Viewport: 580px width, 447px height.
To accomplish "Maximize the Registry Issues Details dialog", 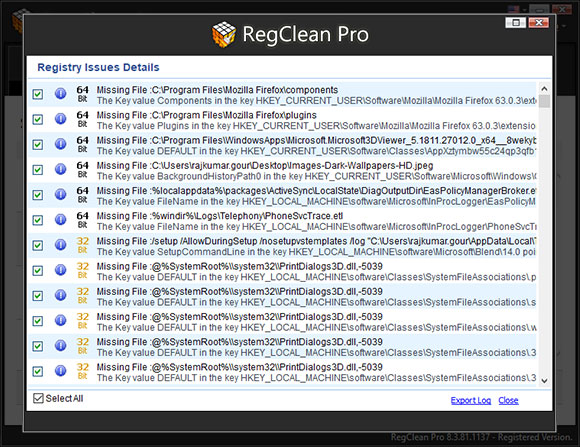I will click(x=516, y=23).
